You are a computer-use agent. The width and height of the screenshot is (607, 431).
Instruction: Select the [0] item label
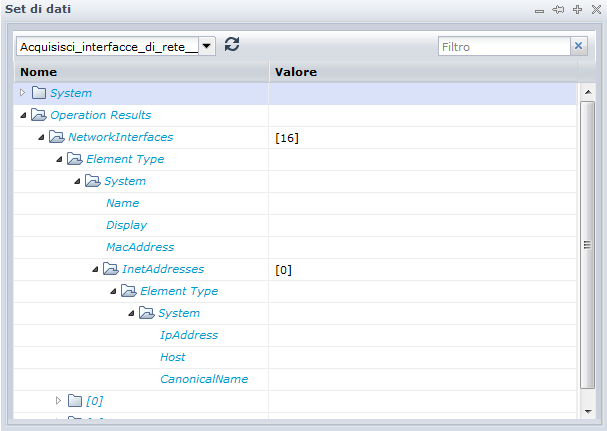[x=95, y=401]
